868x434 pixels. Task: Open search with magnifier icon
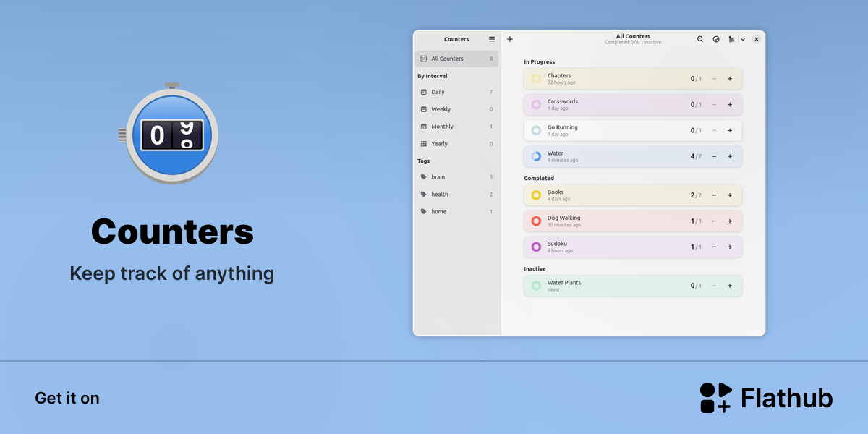coord(700,39)
